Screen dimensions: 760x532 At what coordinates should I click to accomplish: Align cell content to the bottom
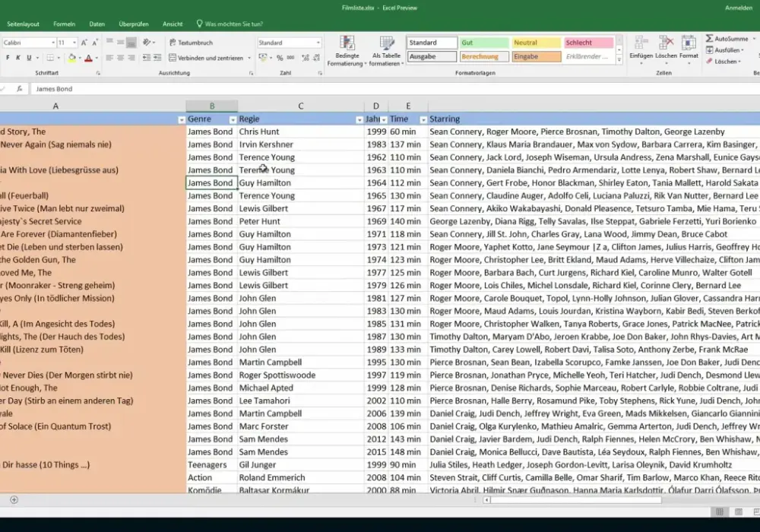[x=131, y=43]
